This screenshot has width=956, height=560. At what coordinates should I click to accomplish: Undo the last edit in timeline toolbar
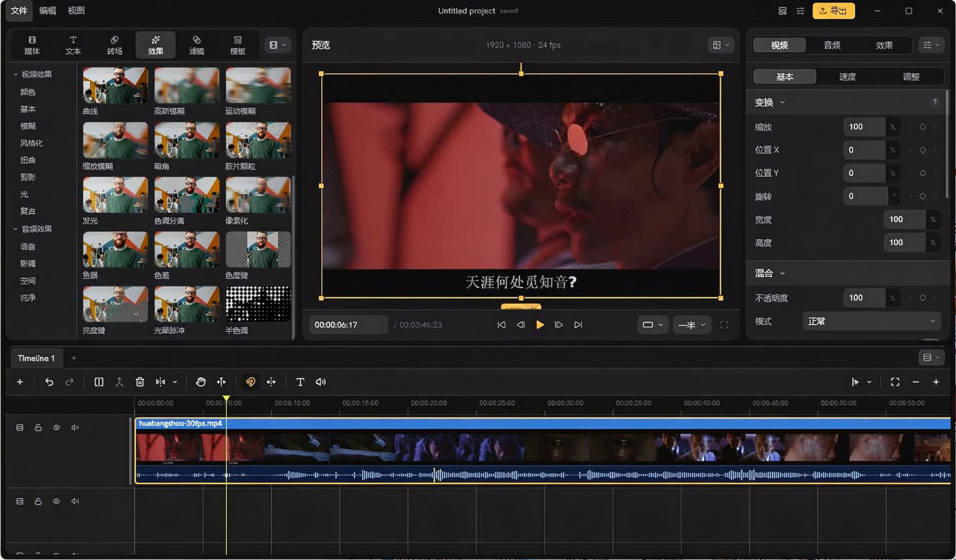(x=49, y=382)
